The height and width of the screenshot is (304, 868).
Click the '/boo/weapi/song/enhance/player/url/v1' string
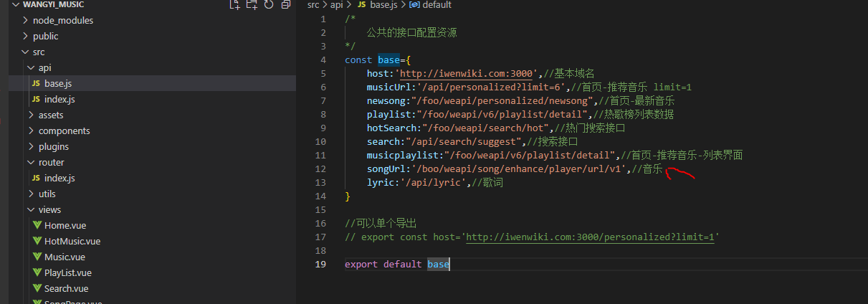(518, 169)
